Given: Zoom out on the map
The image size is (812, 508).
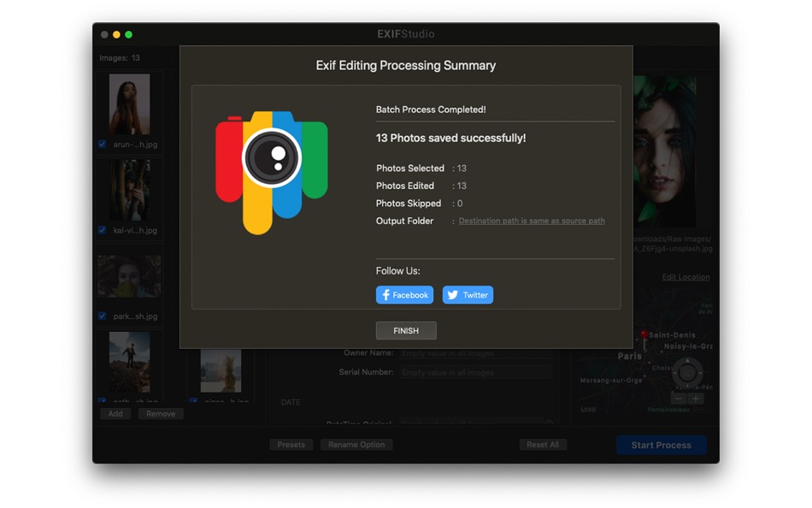Looking at the screenshot, I should click(x=679, y=399).
